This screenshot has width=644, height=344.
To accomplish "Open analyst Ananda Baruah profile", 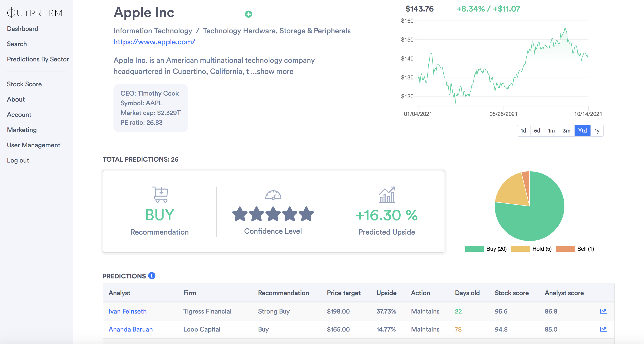I will pyautogui.click(x=131, y=329).
